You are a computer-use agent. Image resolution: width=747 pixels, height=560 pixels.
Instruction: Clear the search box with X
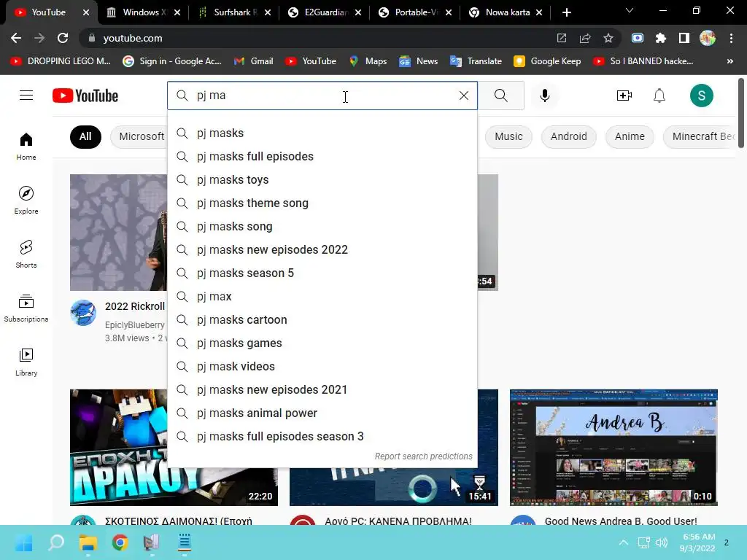pos(463,96)
